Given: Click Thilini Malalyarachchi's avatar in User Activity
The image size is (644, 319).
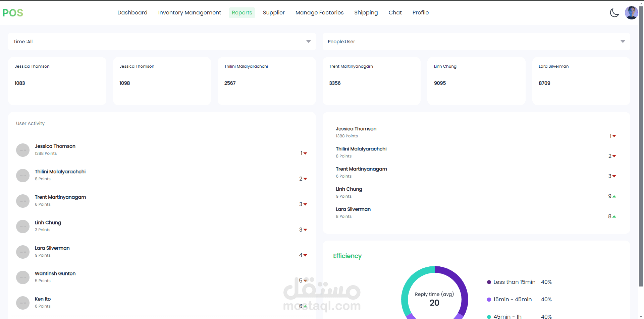Looking at the screenshot, I should [23, 176].
